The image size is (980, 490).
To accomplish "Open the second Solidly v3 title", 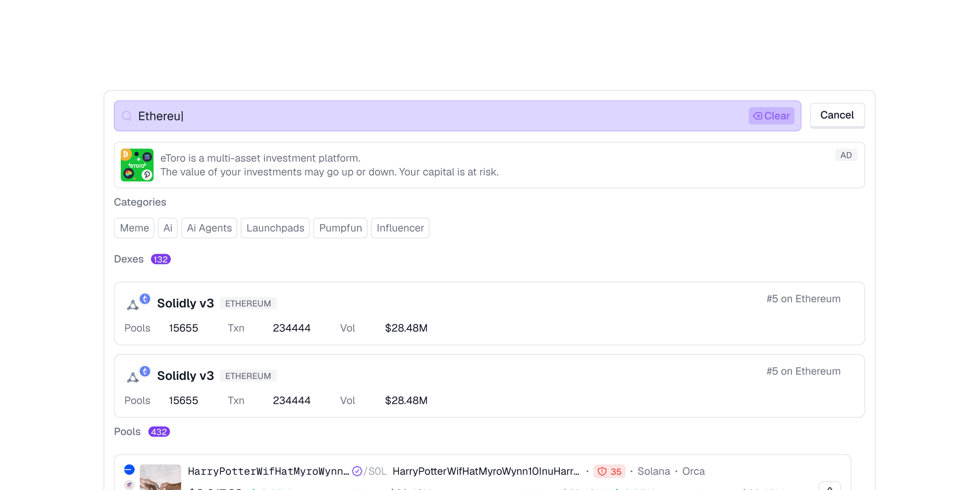I will [185, 376].
